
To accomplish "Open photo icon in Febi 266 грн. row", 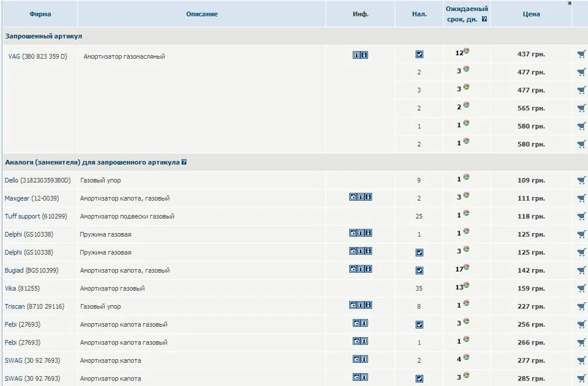I will coord(356,341).
